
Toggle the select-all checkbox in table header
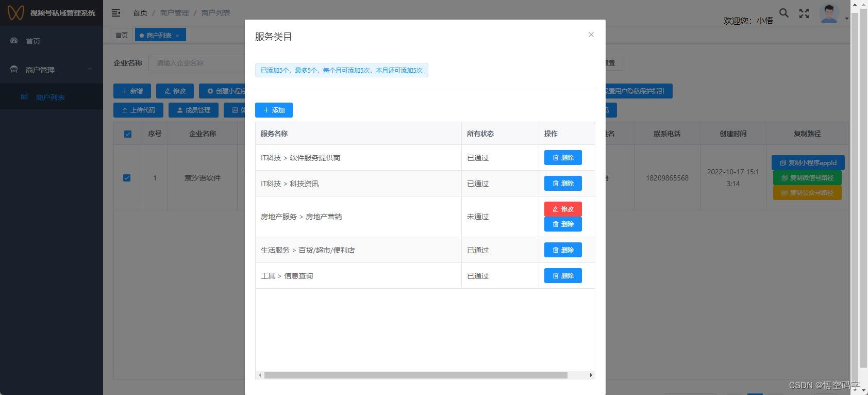click(x=128, y=134)
